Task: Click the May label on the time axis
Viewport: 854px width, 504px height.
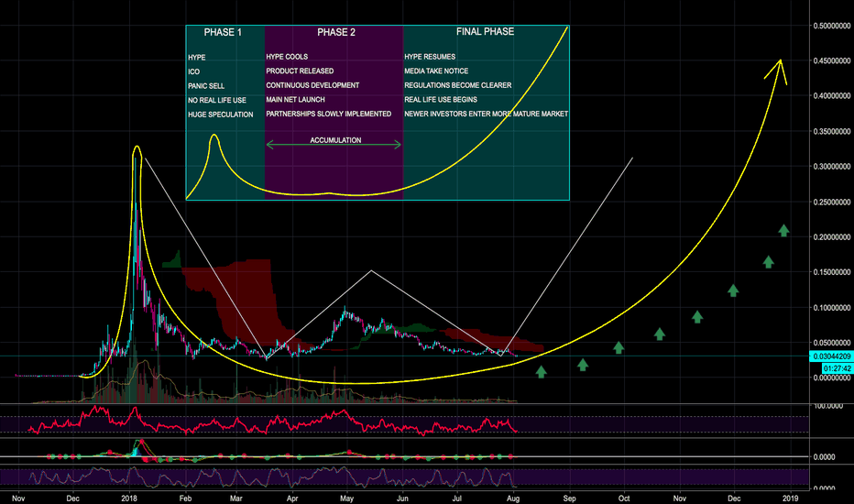Action: click(347, 498)
